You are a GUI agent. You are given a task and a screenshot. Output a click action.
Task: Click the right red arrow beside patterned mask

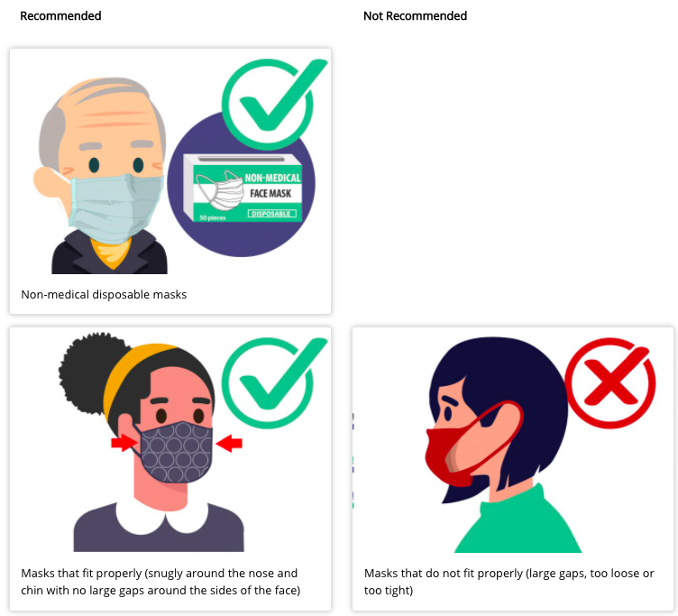[x=229, y=444]
